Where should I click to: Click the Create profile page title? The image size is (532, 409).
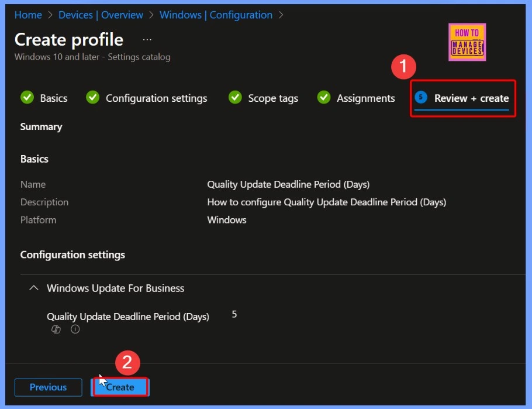(x=69, y=40)
